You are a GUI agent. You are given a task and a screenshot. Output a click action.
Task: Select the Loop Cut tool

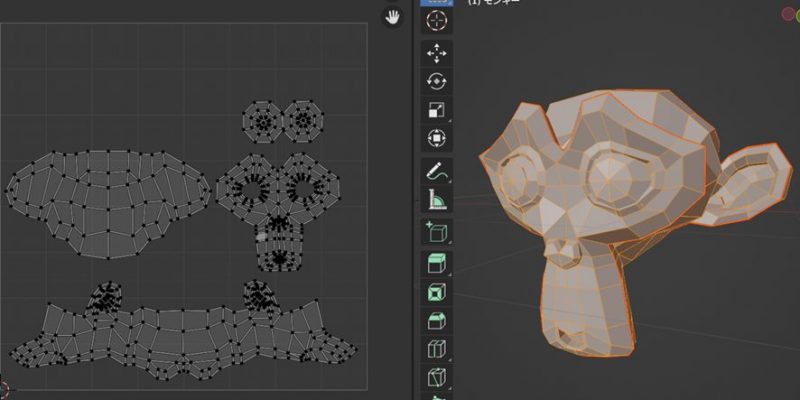[436, 349]
